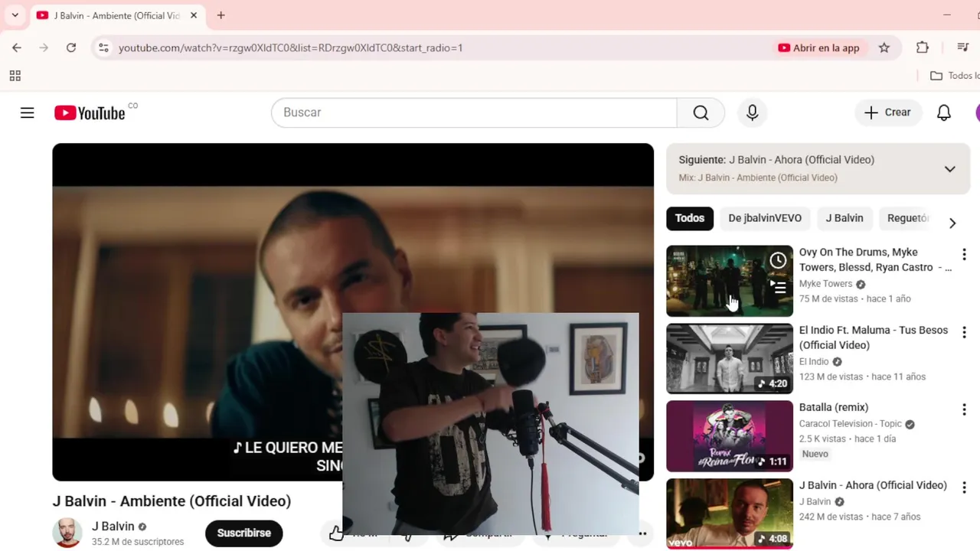Bookmark this page with star icon
The image size is (980, 551).
tap(884, 47)
